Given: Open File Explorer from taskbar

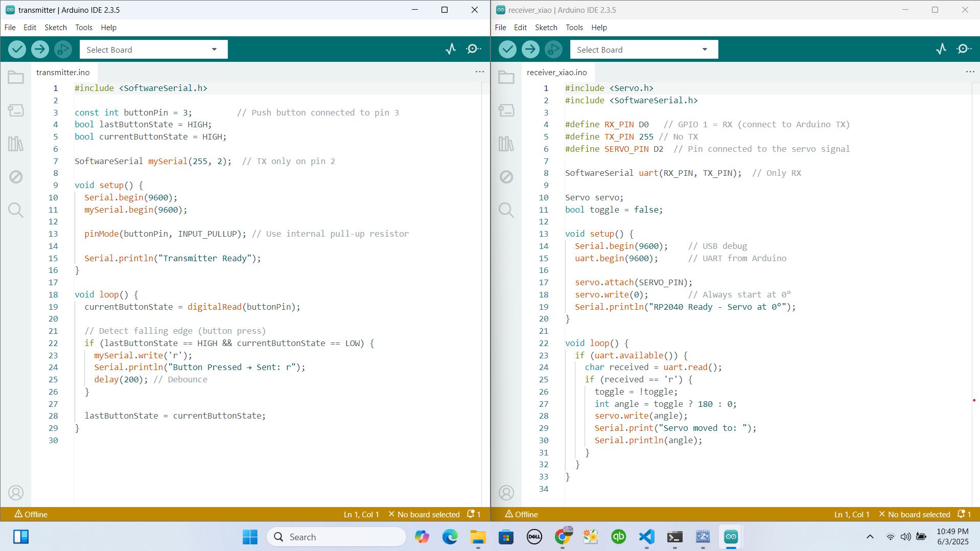Looking at the screenshot, I should pyautogui.click(x=478, y=537).
